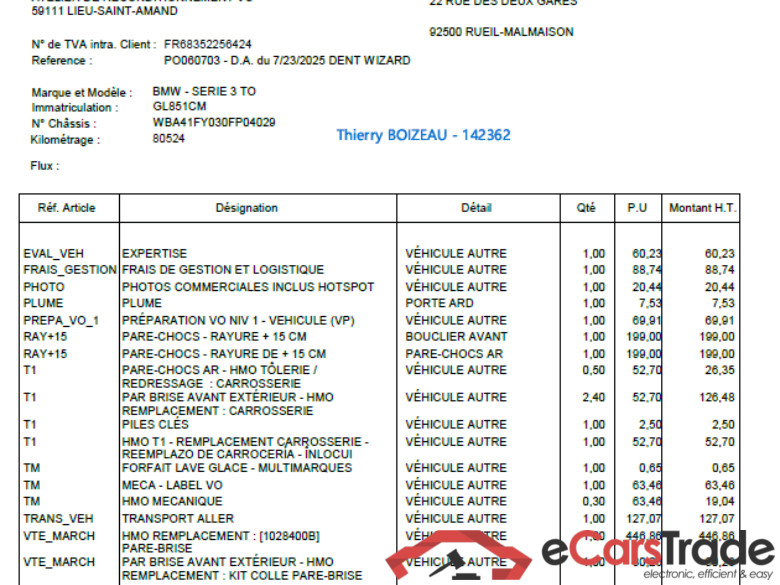Click the PORTE ARD detail cell
The height and width of the screenshot is (585, 780).
439,303
